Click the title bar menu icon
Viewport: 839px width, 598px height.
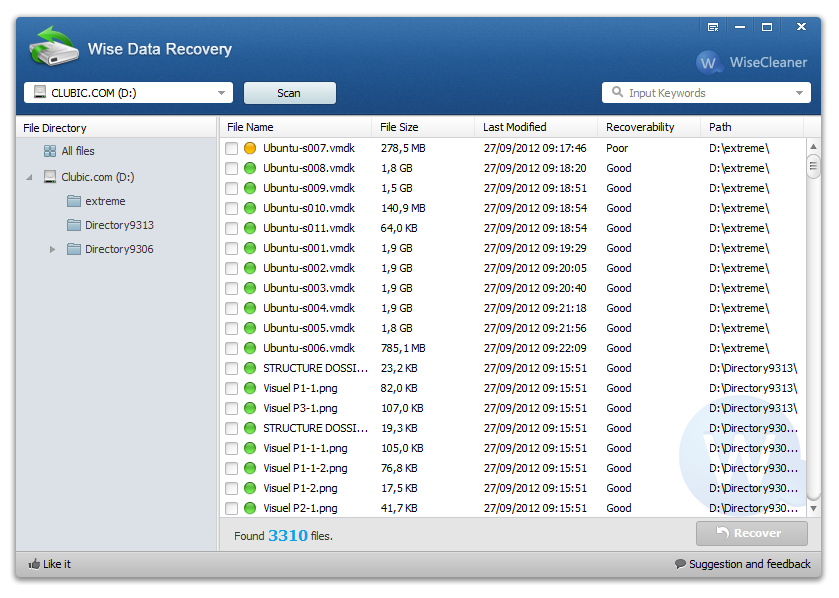[713, 27]
